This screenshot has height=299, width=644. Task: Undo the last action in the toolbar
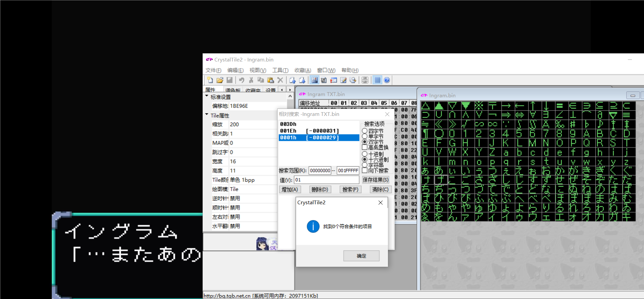[242, 80]
